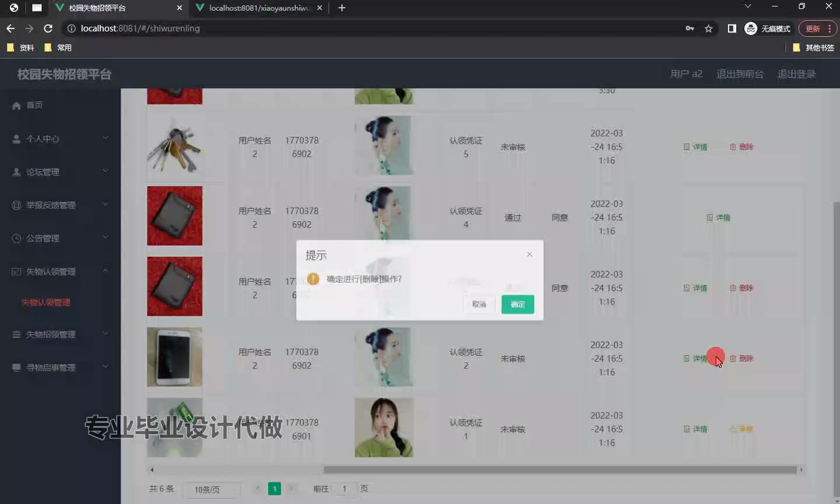Click the 校园失物招领平台 header title
Screen dimensions: 840x504
(64, 74)
